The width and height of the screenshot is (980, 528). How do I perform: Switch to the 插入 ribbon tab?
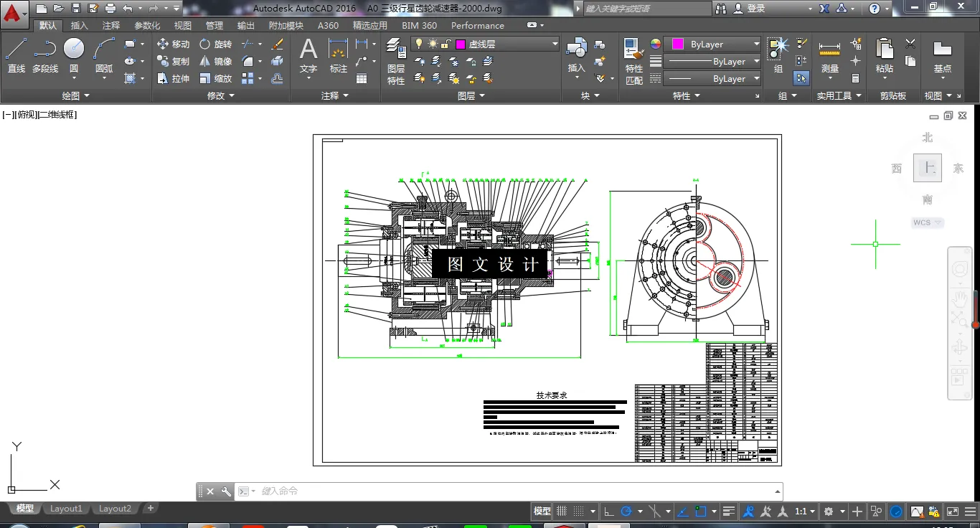tap(80, 25)
